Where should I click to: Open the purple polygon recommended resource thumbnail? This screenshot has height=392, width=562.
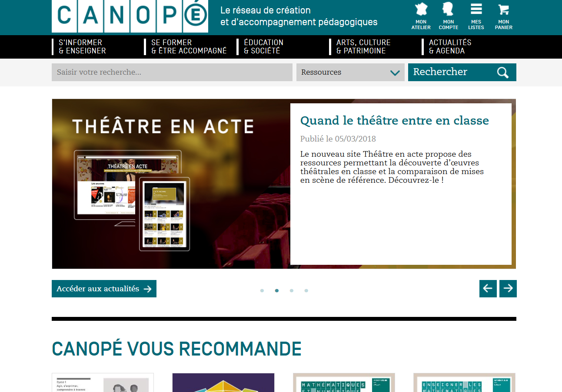223,382
